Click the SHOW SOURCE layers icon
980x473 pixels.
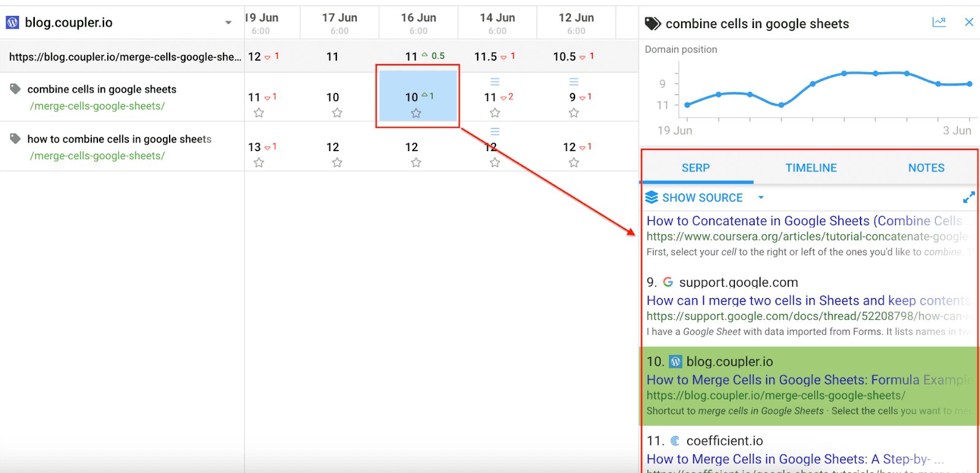pyautogui.click(x=652, y=198)
